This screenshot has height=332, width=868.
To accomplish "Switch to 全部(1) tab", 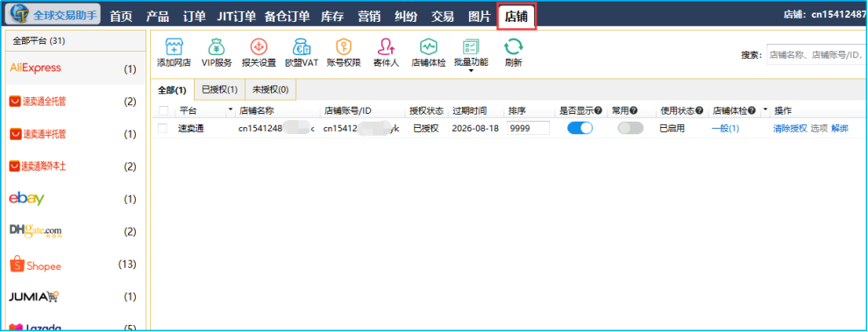I will point(172,90).
